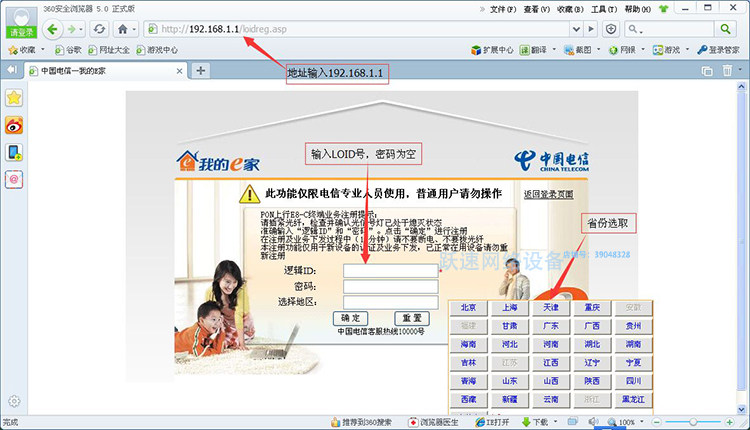This screenshot has height=430, width=750.
Task: Click the 确定 confirm button
Action: (x=350, y=318)
